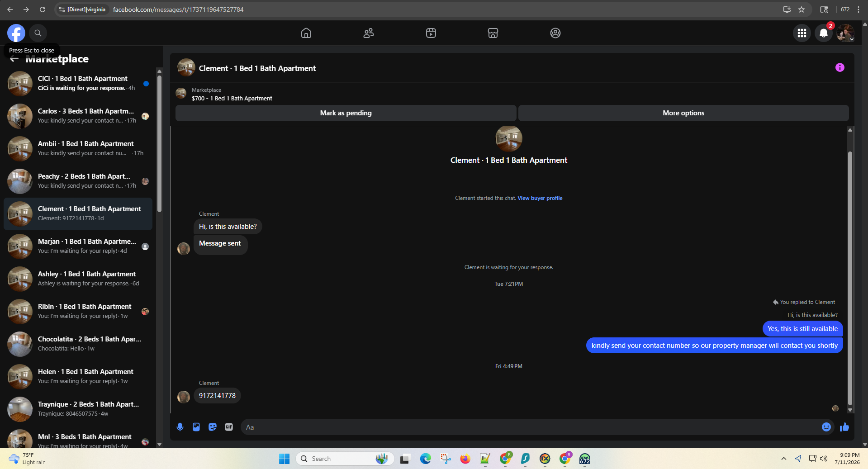Click the back arrow beside Marketplace
The width and height of the screenshot is (868, 469).
pyautogui.click(x=14, y=59)
